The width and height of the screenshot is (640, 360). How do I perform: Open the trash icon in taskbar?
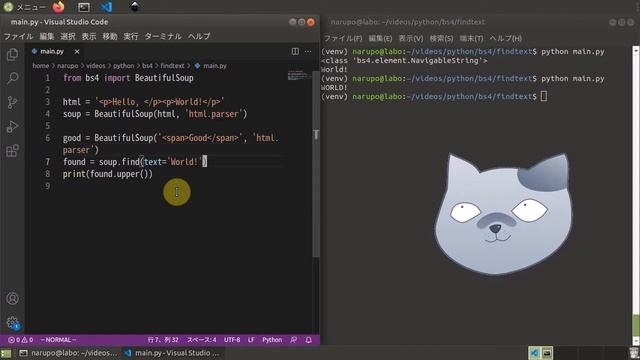click(633, 353)
